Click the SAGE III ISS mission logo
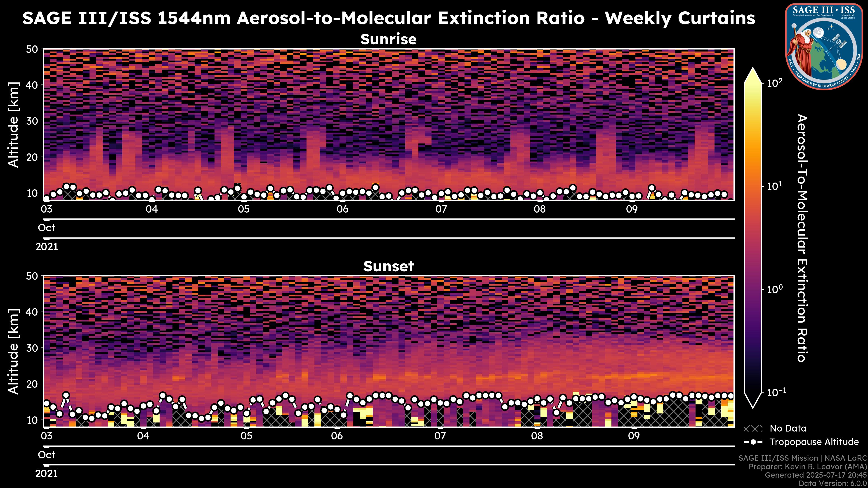Viewport: 868px width, 488px height. [x=824, y=47]
